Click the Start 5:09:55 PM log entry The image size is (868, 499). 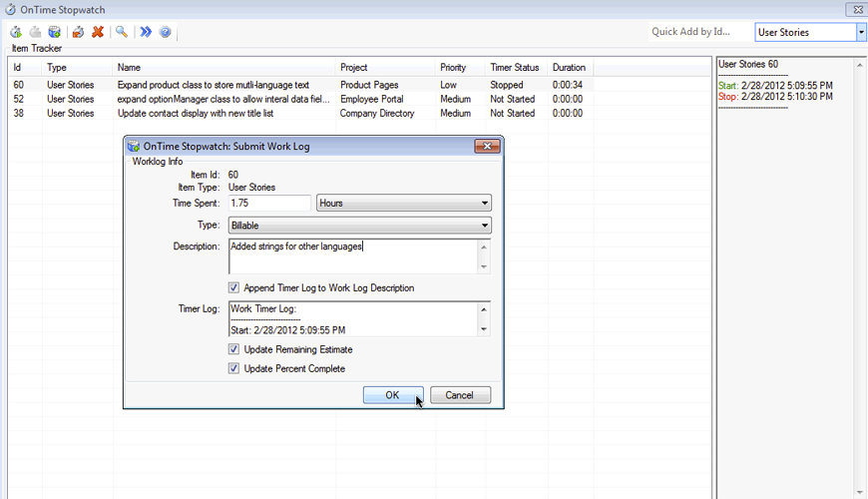point(775,85)
